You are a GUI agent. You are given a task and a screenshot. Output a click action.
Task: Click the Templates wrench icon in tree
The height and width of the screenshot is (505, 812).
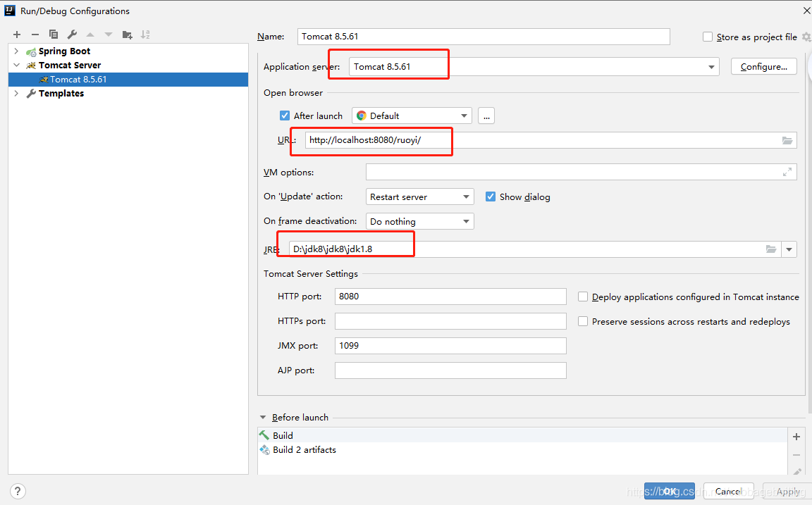[31, 94]
